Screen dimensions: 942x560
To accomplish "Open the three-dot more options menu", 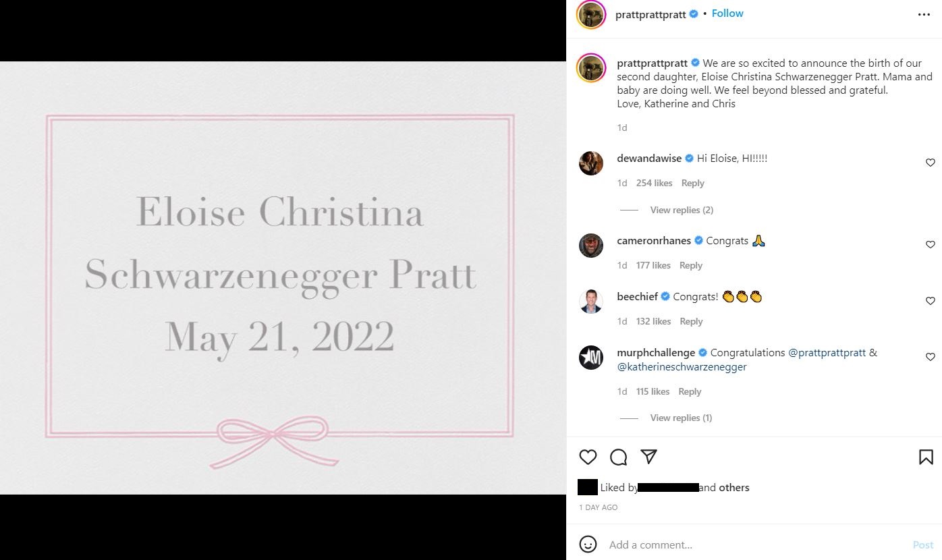I will pos(924,14).
